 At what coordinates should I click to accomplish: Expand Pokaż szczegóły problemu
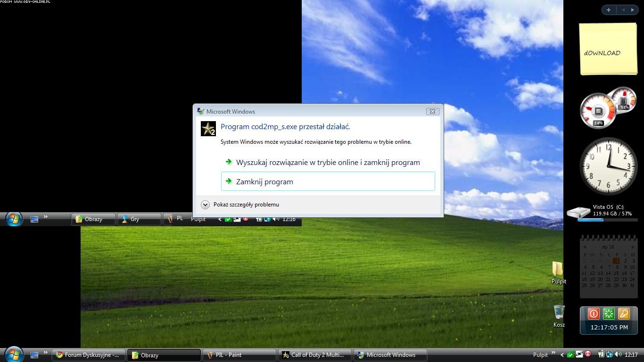click(205, 205)
